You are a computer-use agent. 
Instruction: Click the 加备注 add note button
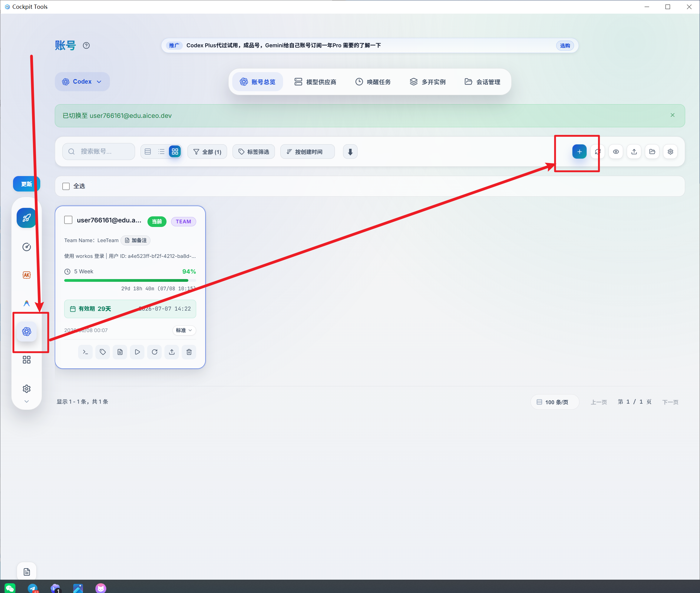click(x=136, y=240)
